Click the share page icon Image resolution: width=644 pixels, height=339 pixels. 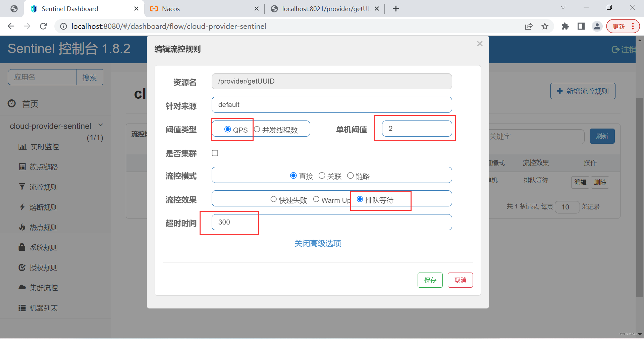(529, 26)
